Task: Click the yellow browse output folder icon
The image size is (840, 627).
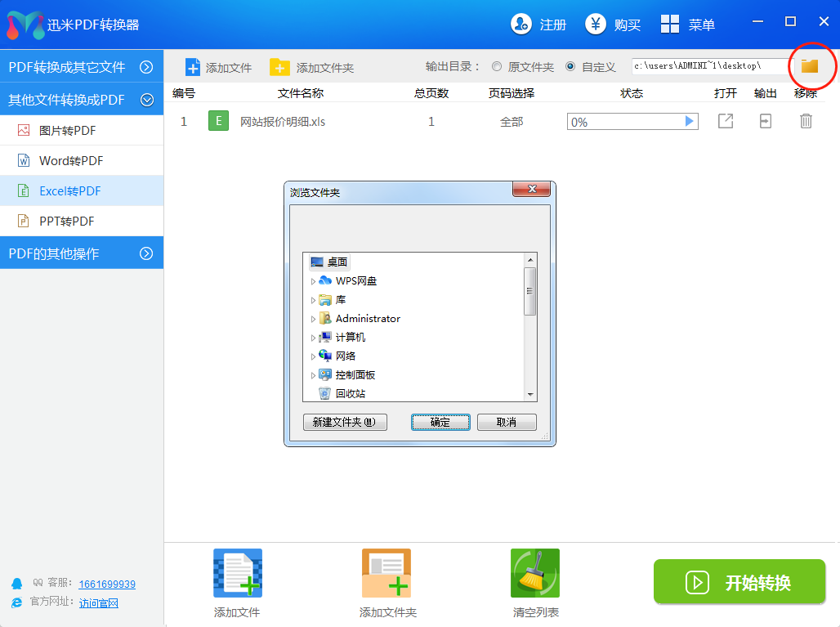Action: pos(809,66)
